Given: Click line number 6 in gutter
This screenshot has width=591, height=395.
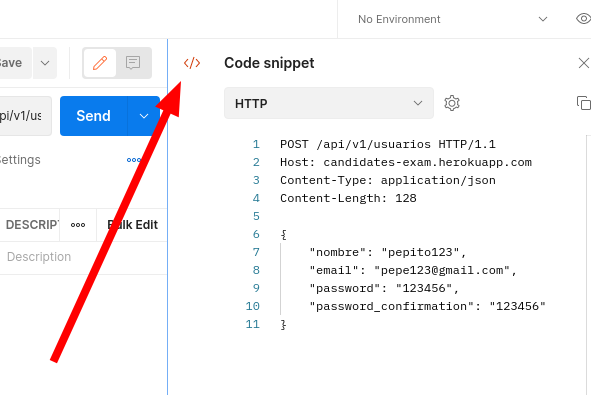Looking at the screenshot, I should [x=256, y=234].
